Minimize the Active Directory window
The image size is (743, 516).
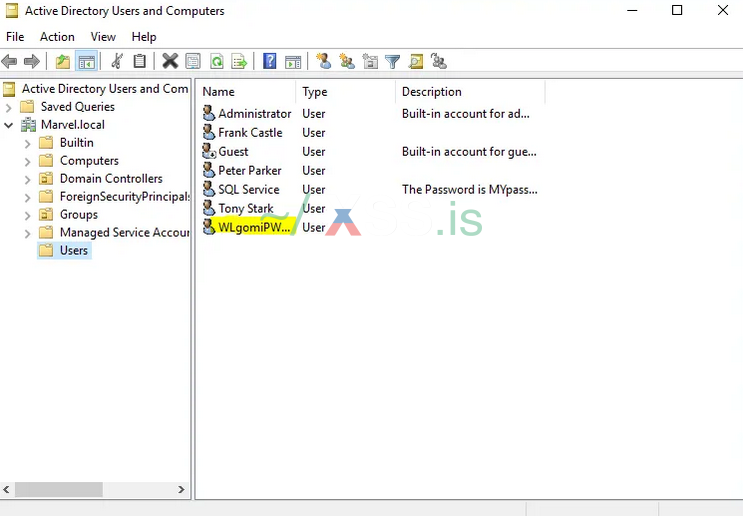coord(632,10)
